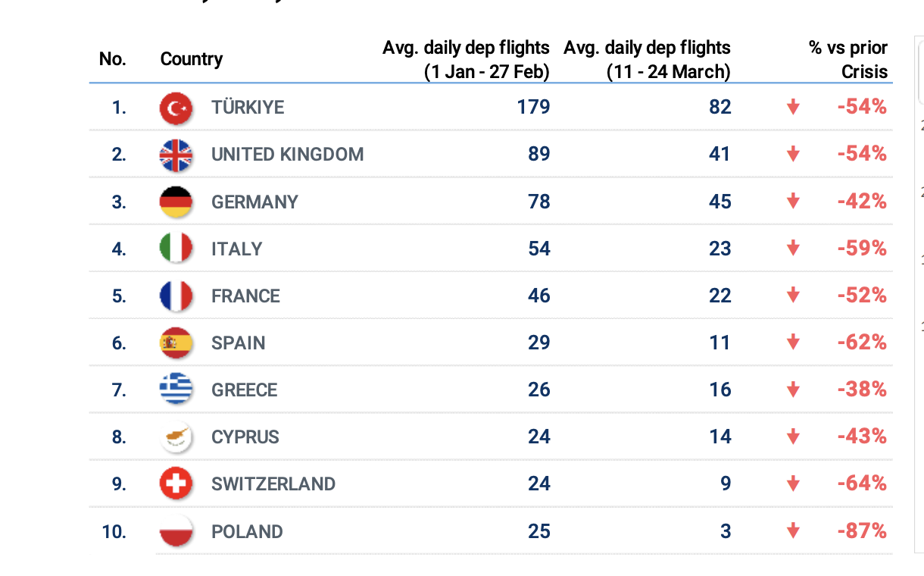Click the Spain flag icon
Screen dimensions: 924x576
(176, 343)
